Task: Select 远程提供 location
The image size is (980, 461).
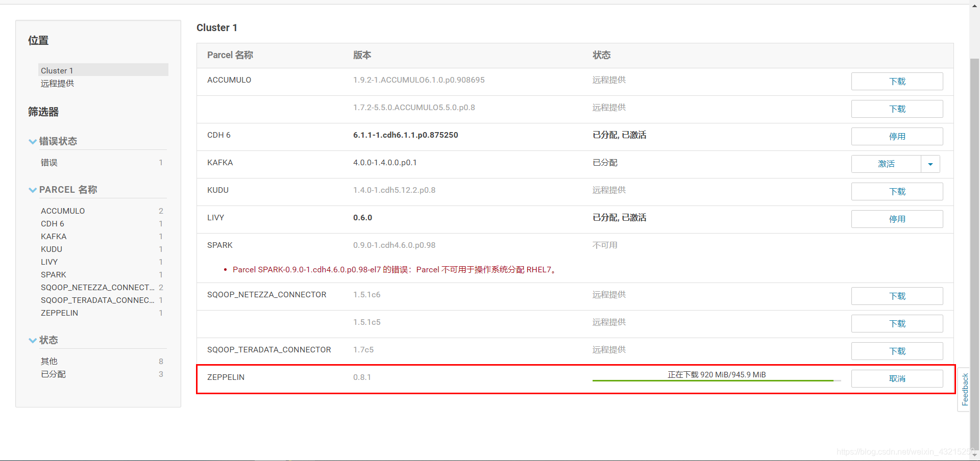Action: 57,83
